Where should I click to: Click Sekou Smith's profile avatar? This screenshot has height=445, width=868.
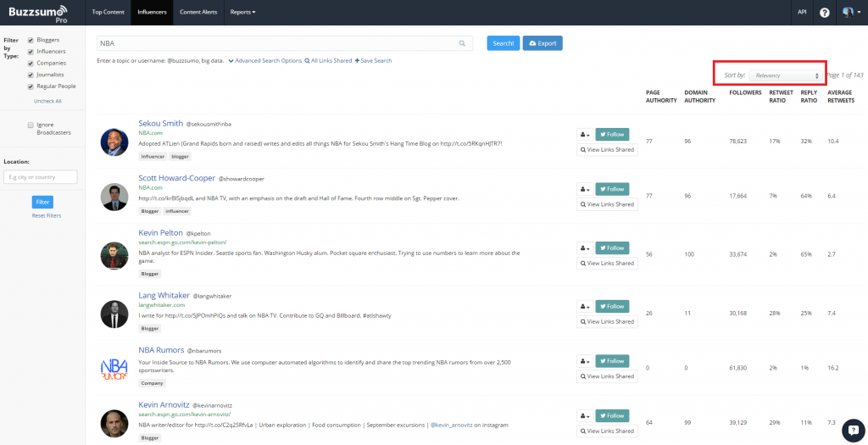[114, 142]
